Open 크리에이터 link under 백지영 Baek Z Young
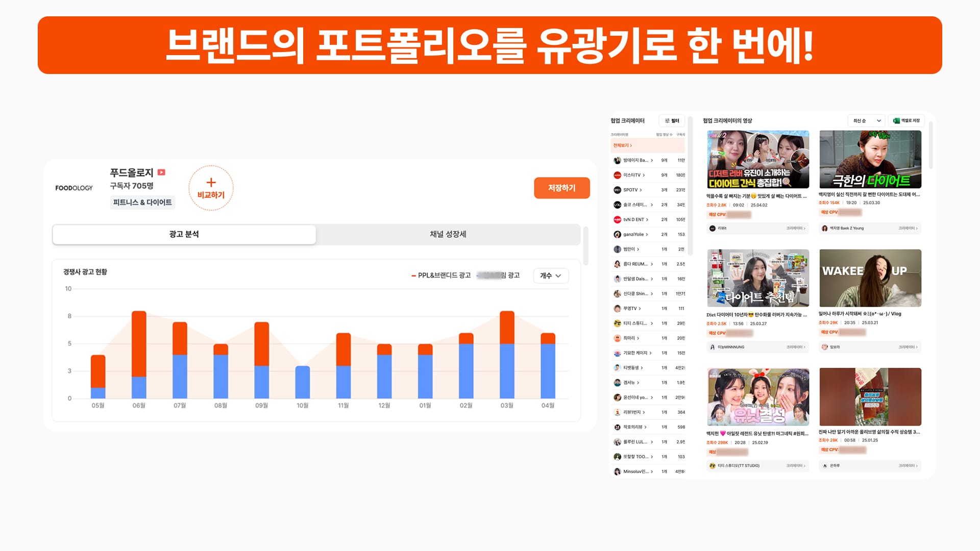Viewport: 980px width, 551px height. tap(908, 229)
